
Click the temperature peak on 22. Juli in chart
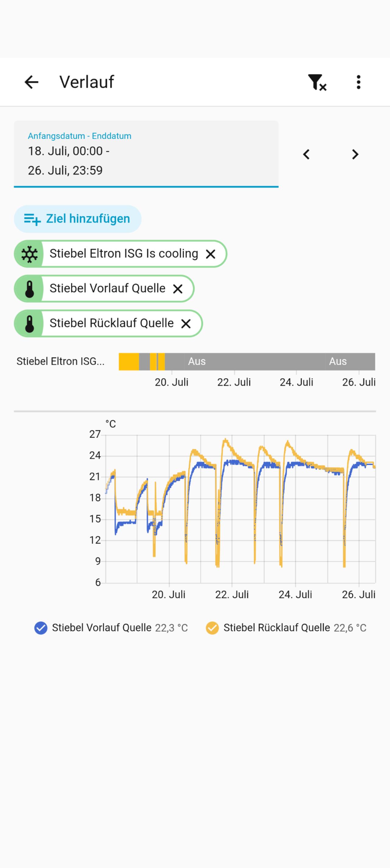coord(225,439)
